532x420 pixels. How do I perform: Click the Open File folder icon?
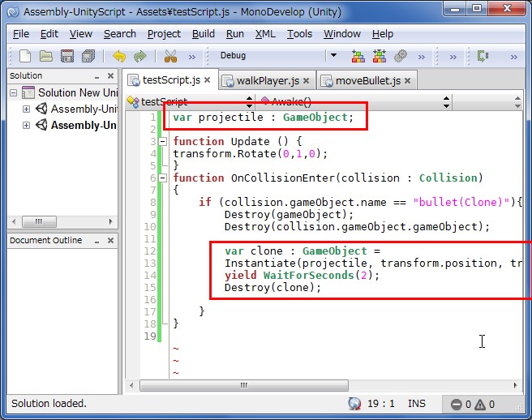[46, 56]
